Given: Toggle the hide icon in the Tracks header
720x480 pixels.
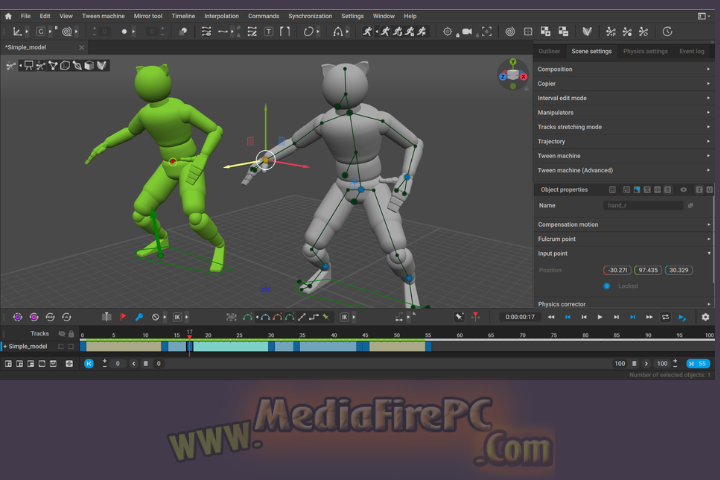Looking at the screenshot, I should tap(62, 333).
